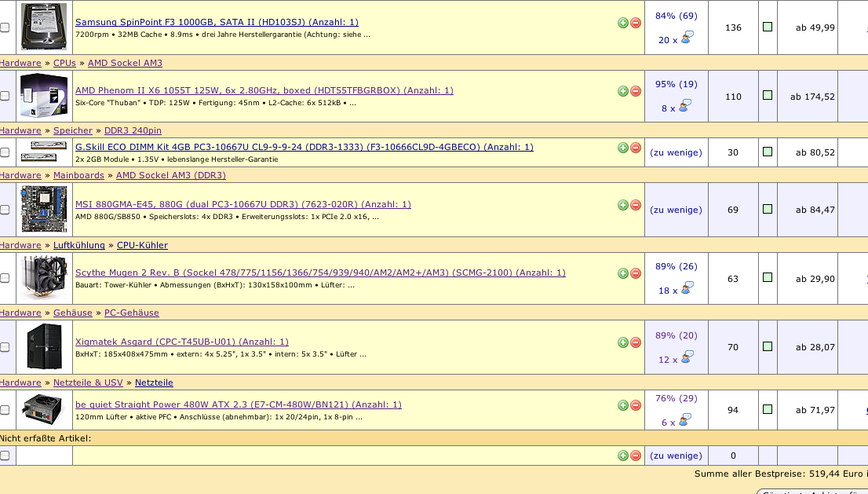Open Xigmatek Asgard product link
Image resolution: width=868 pixels, height=494 pixels.
point(182,342)
